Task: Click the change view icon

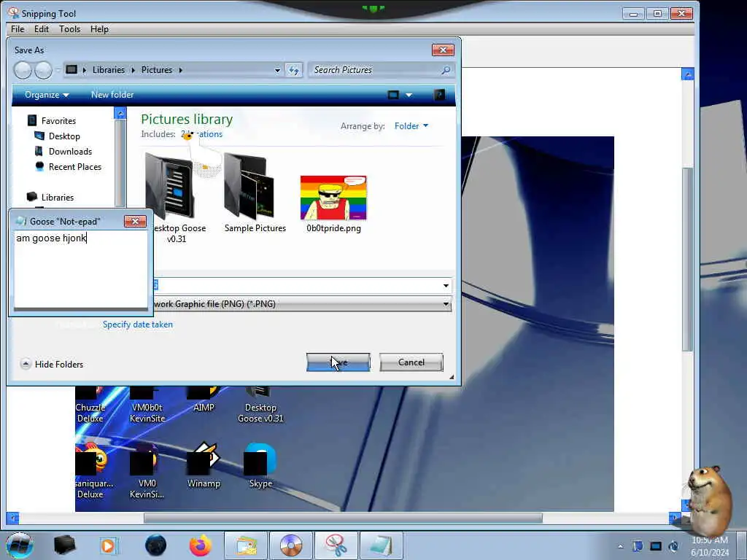Action: tap(393, 95)
